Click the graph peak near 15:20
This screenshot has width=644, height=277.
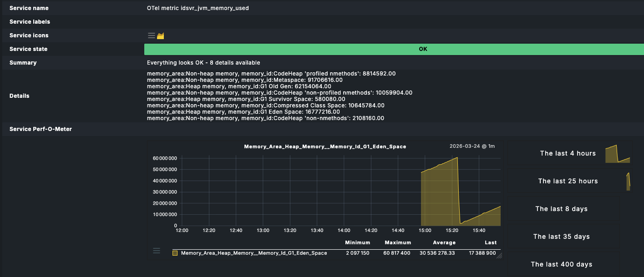(x=457, y=158)
